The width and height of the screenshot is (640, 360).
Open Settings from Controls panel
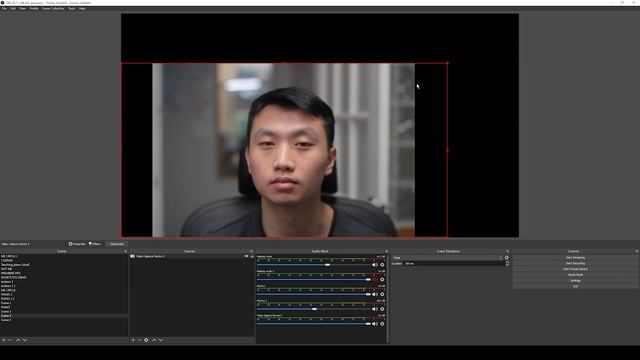point(575,280)
